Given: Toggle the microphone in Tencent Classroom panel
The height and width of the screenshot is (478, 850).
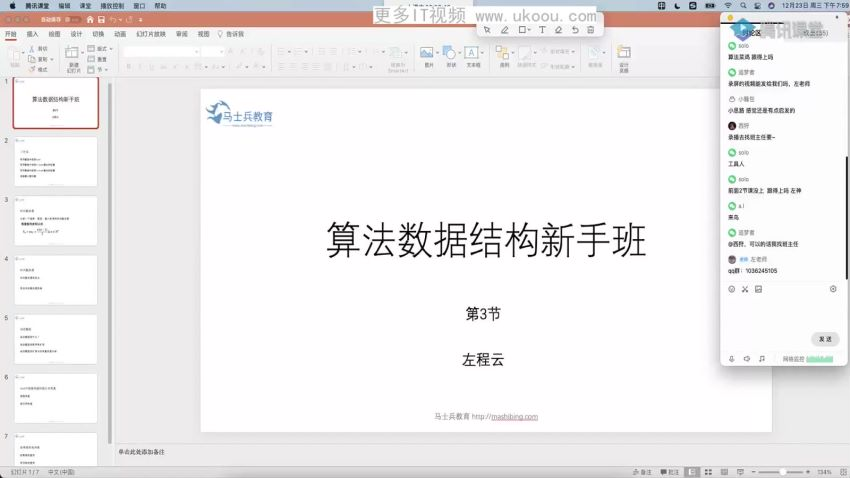Looking at the screenshot, I should tap(732, 359).
